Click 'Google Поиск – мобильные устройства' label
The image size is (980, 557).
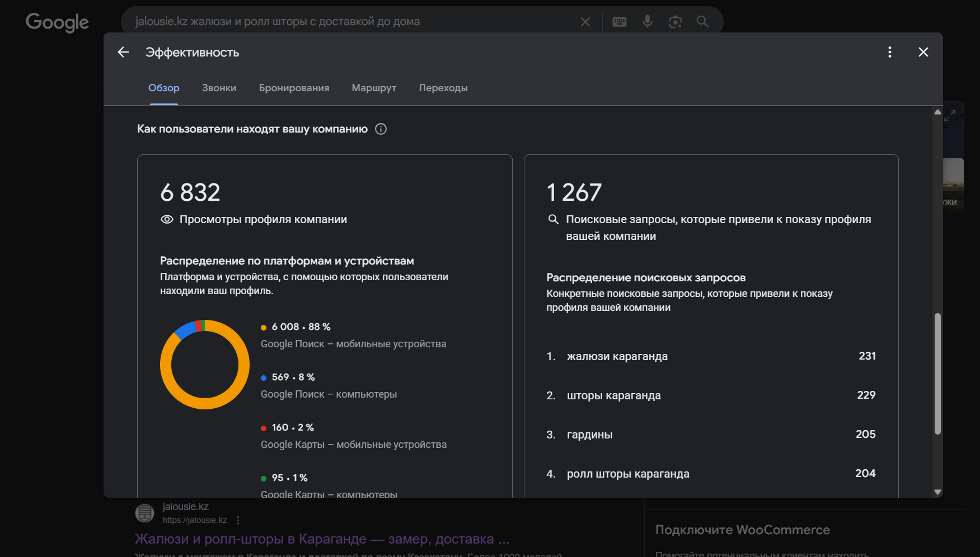pos(354,344)
